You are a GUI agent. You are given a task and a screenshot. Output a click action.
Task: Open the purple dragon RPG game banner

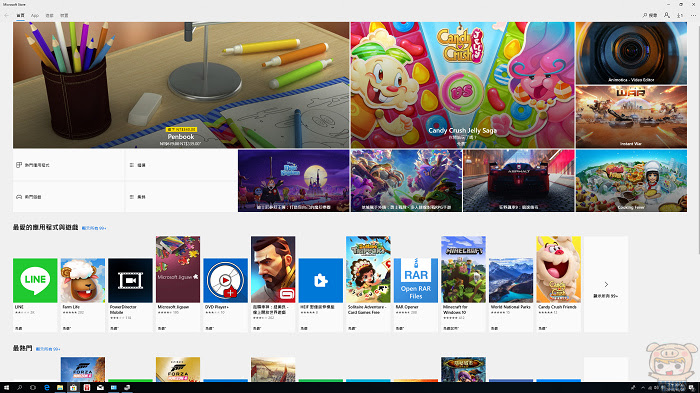tap(406, 180)
